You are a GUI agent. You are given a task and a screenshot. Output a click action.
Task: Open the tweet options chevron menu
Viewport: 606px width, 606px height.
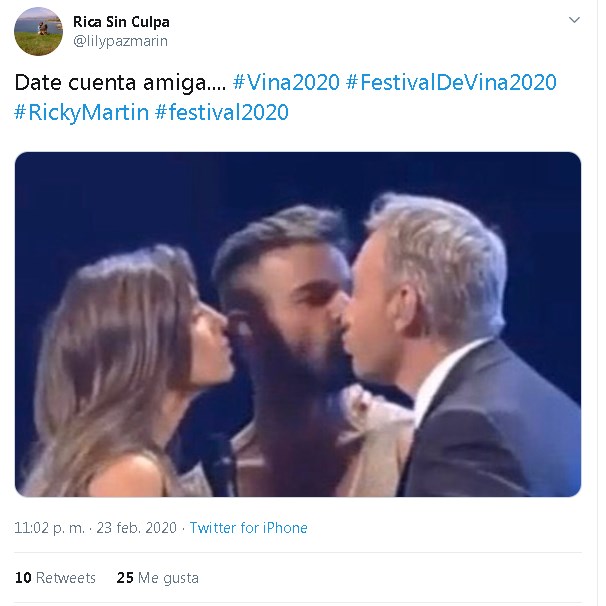(x=574, y=20)
